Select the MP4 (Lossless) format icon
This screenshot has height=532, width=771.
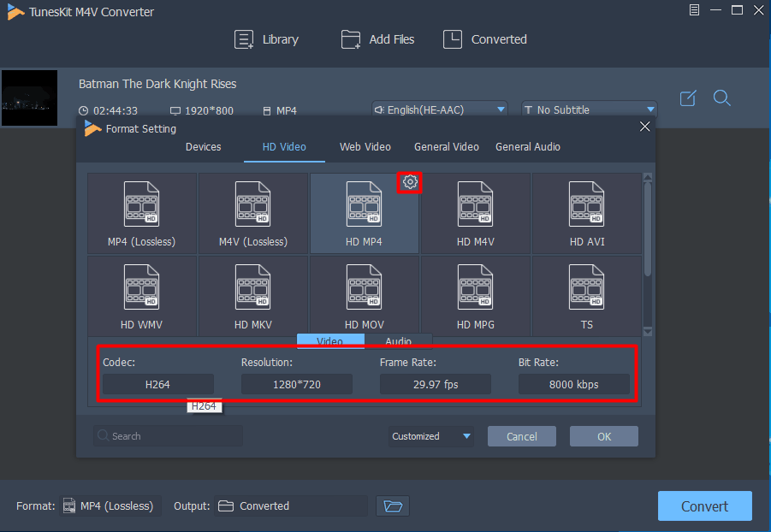coord(141,204)
